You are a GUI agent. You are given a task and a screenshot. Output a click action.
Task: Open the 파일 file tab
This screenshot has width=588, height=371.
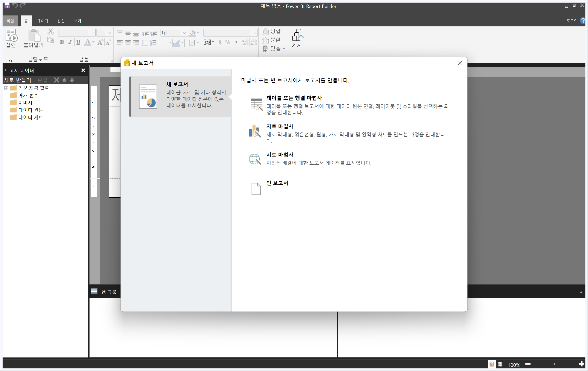[10, 21]
